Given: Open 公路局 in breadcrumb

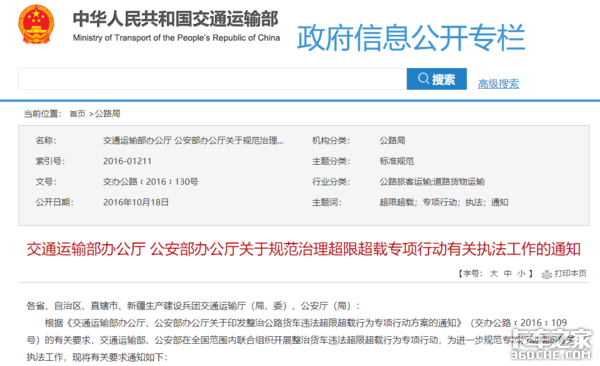Looking at the screenshot, I should [x=108, y=114].
